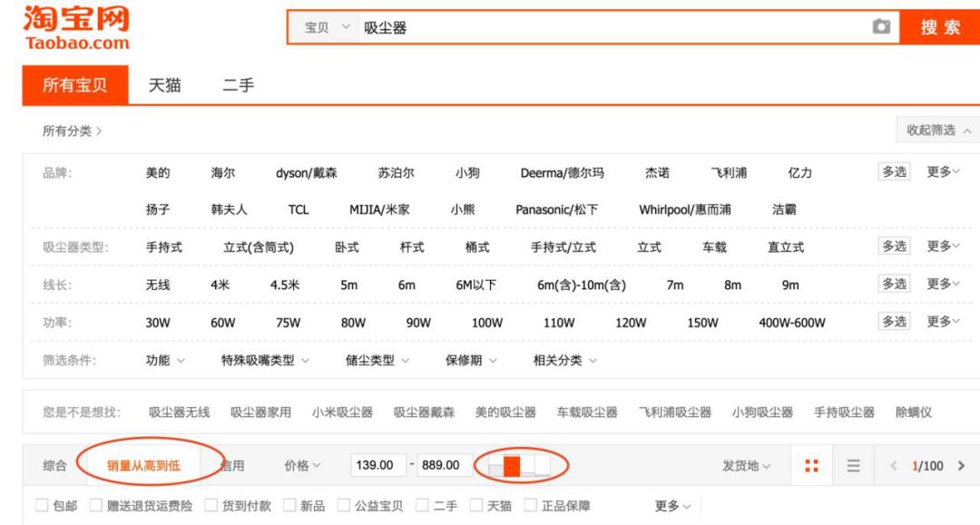This screenshot has height=525, width=980.
Task: Select 6m(含)-10m(含) cord length
Action: click(x=582, y=286)
